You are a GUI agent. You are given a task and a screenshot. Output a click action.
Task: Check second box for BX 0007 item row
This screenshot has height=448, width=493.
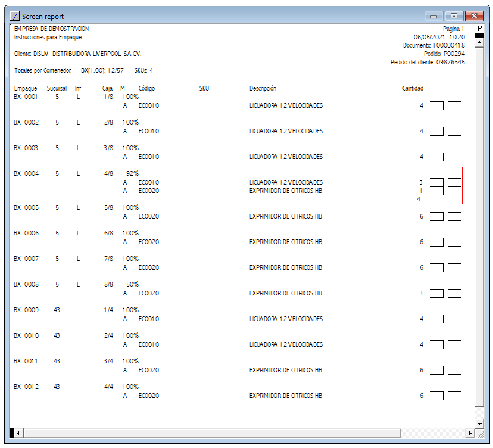coord(454,267)
